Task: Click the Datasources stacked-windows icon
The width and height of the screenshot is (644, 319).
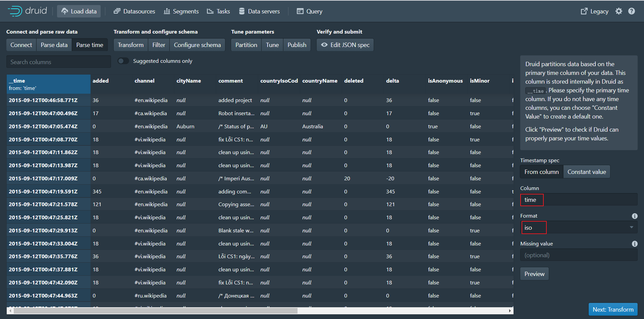Action: tap(117, 11)
